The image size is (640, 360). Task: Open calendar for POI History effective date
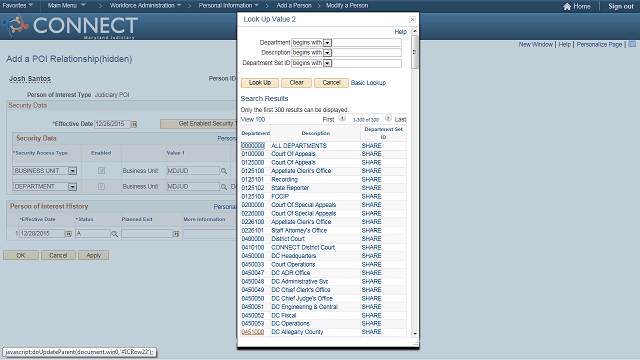[69, 234]
